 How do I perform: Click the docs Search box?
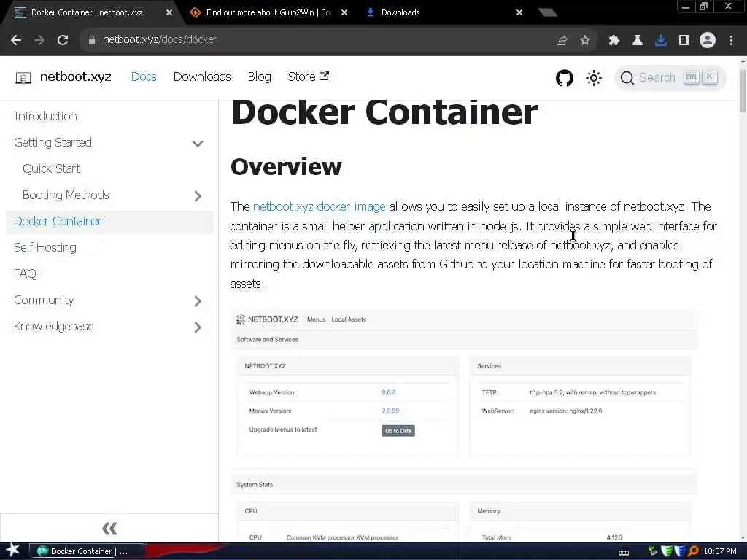coord(670,77)
